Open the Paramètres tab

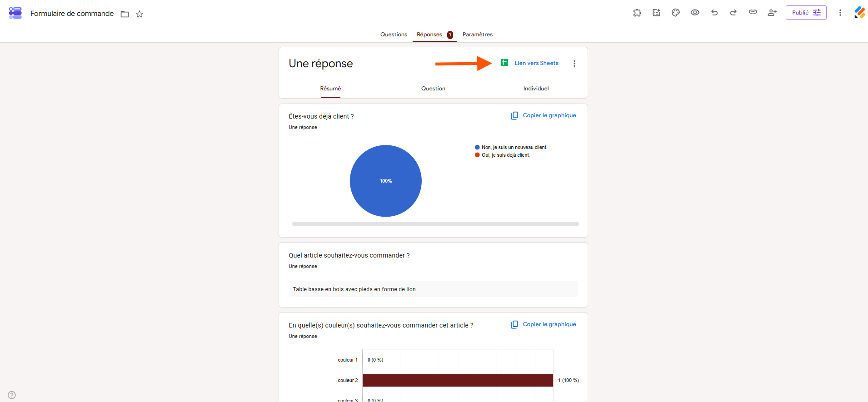[477, 35]
